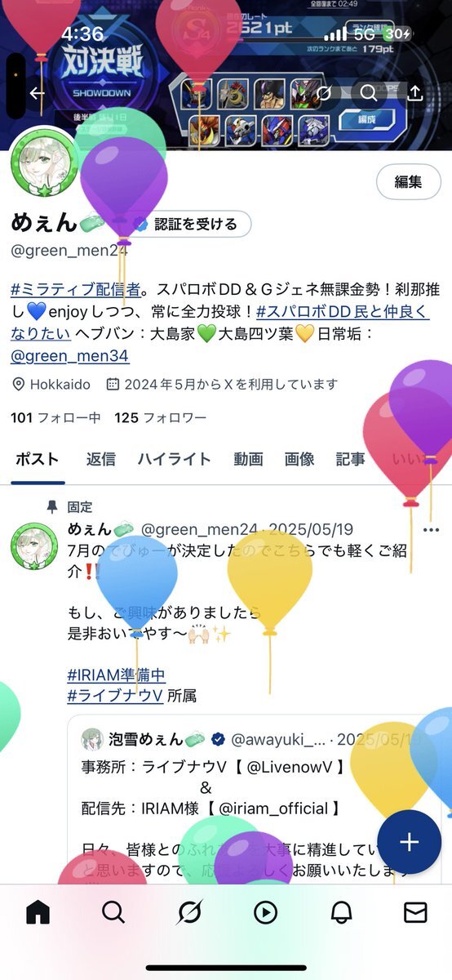Tap the back arrow icon
This screenshot has width=452, height=980.
38,93
